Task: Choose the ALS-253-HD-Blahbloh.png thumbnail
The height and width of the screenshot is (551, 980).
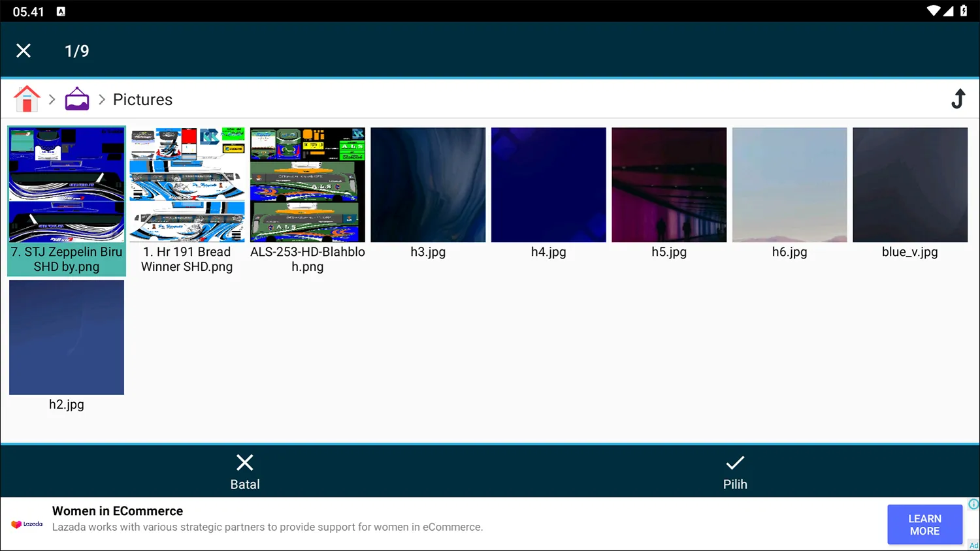Action: point(308,185)
